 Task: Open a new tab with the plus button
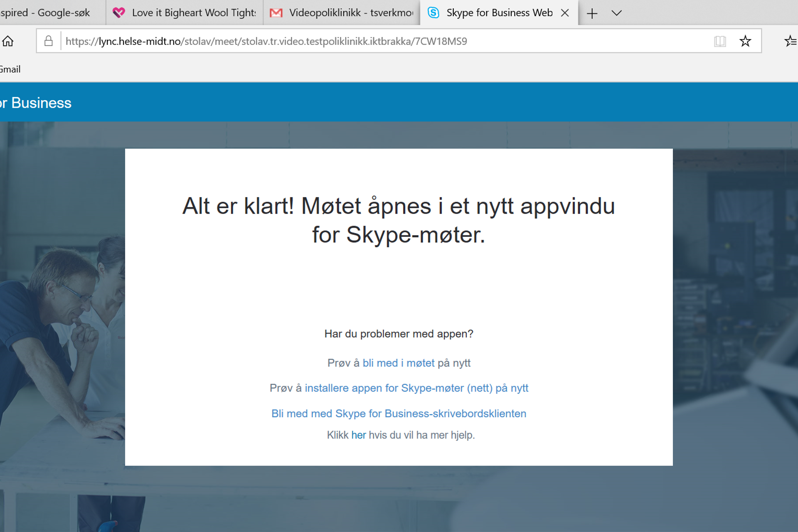(x=592, y=13)
